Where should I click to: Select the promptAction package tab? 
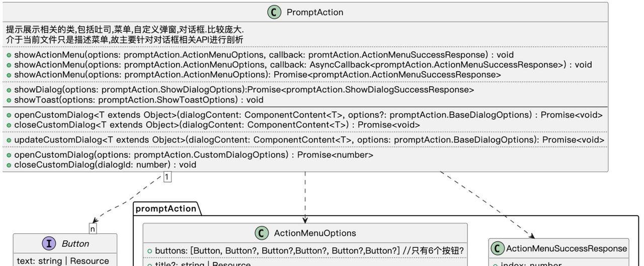(x=166, y=209)
